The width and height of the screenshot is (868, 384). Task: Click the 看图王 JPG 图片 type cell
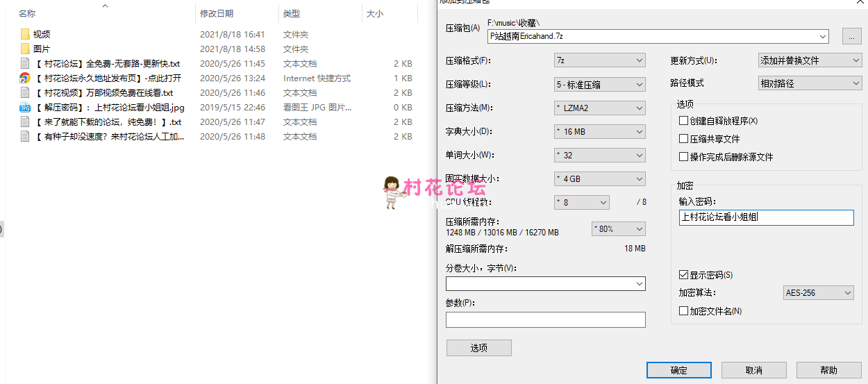click(x=318, y=107)
